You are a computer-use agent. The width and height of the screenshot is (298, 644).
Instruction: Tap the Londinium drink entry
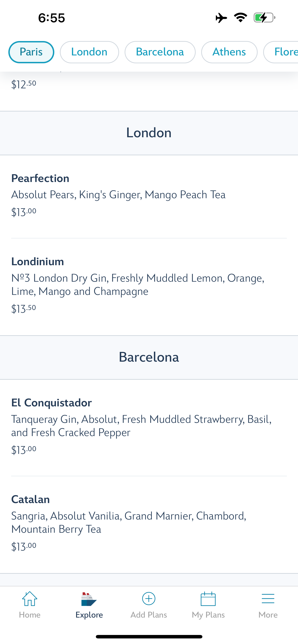(38, 261)
